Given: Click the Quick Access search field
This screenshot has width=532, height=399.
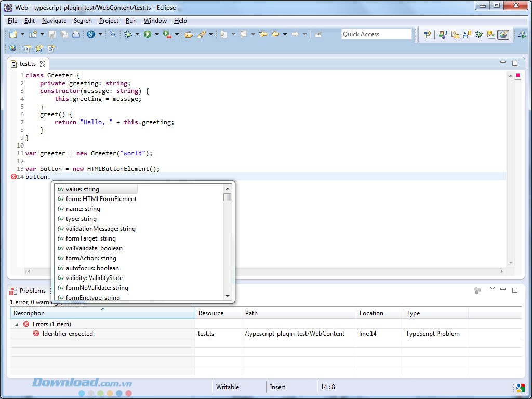Looking at the screenshot, I should click(376, 34).
